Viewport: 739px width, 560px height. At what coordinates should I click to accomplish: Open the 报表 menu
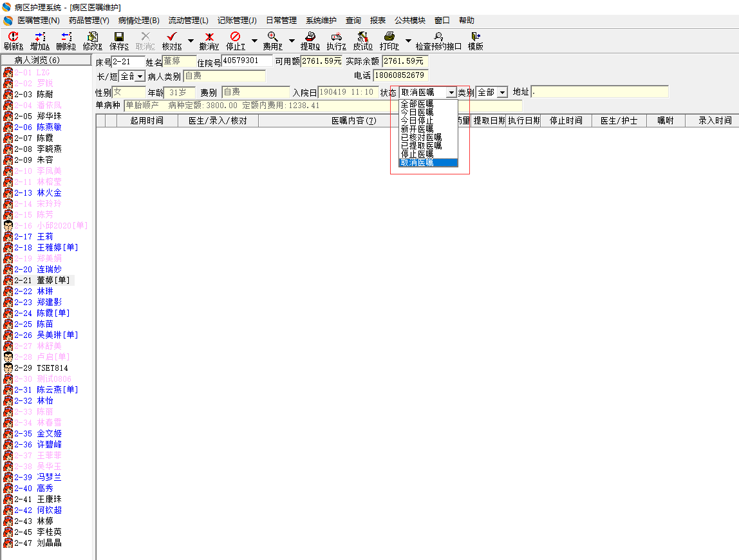tap(377, 21)
